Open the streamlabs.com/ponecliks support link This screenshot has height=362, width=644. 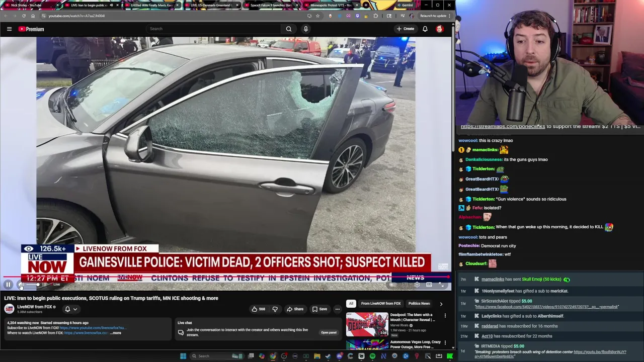click(503, 127)
